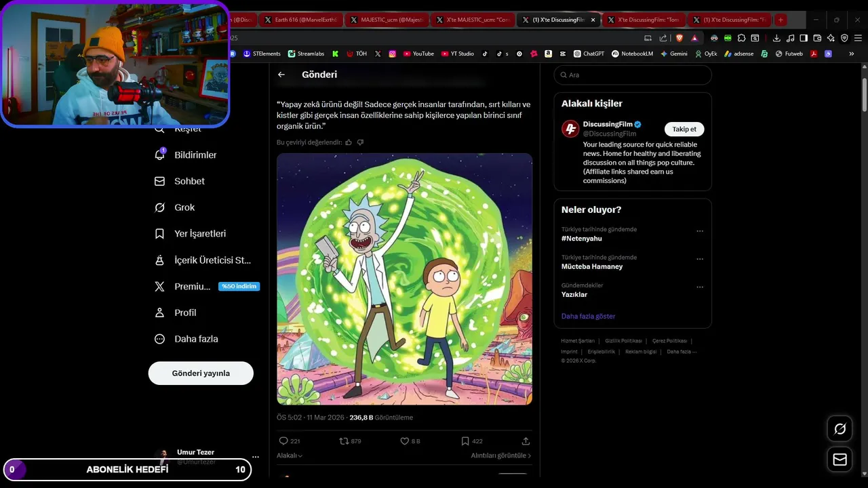Click the reply icon showing 221
This screenshot has width=868, height=488.
tap(283, 441)
